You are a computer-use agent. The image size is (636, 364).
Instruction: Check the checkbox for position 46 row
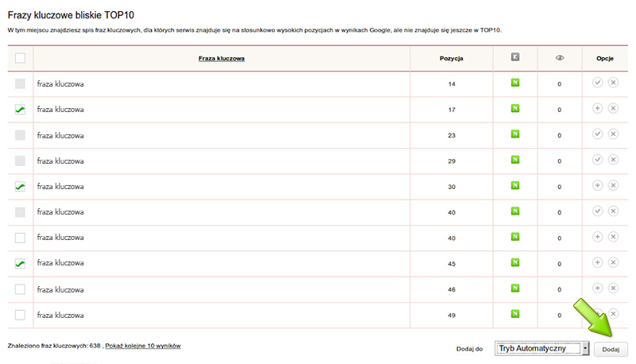click(x=20, y=289)
